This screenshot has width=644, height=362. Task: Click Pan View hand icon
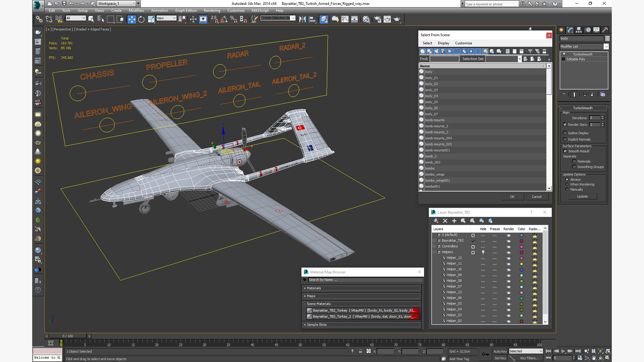click(594, 358)
